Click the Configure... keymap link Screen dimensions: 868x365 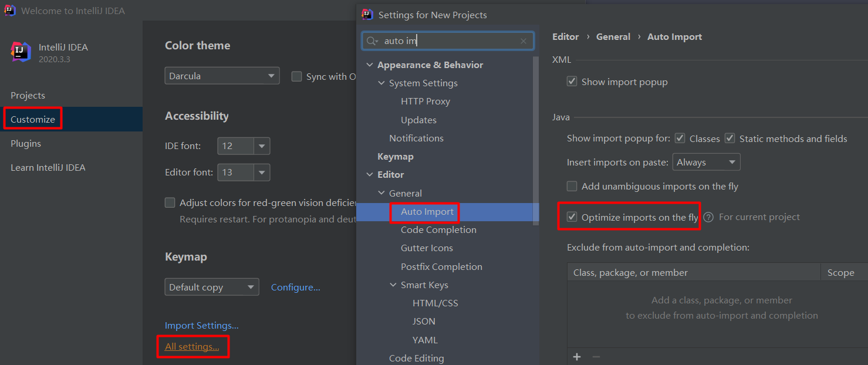pyautogui.click(x=296, y=287)
